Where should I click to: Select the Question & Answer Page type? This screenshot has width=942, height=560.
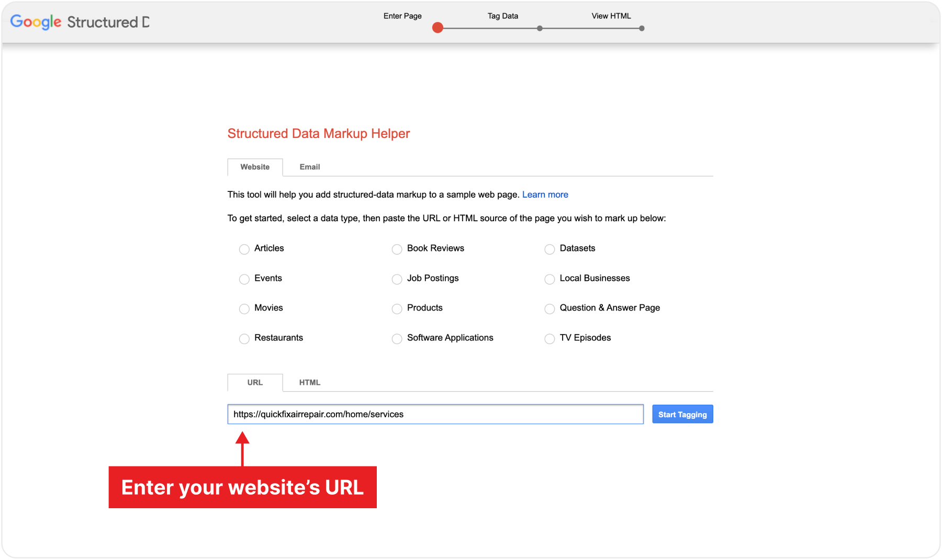pos(549,309)
